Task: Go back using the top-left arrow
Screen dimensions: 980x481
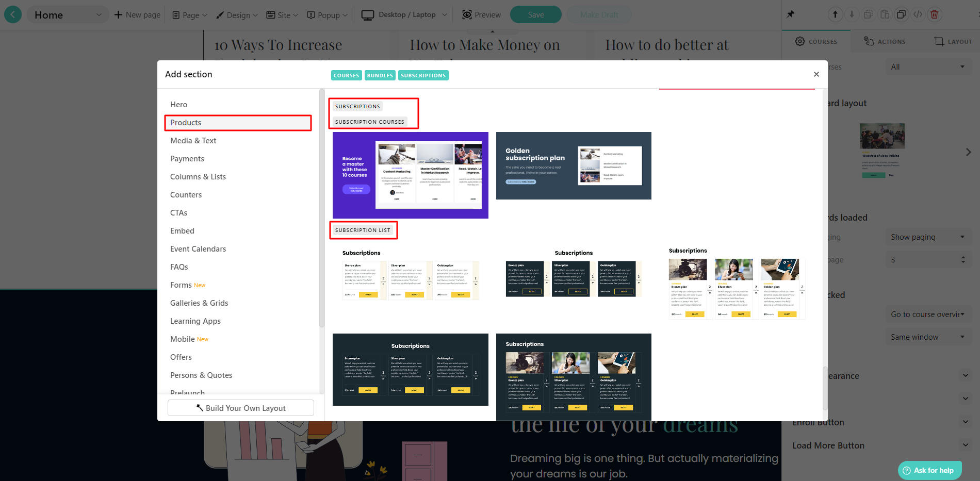Action: pos(13,14)
